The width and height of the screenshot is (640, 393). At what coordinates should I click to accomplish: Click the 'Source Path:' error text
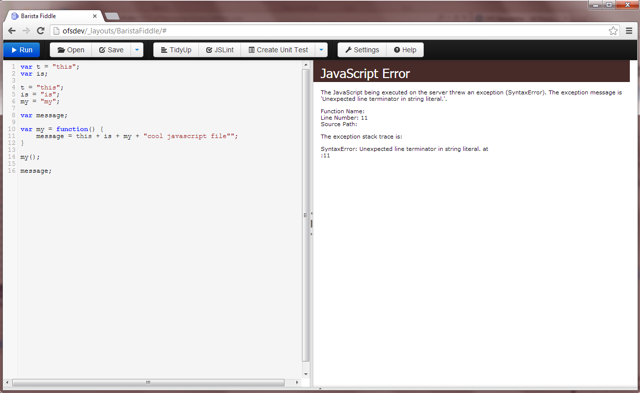[x=339, y=124]
